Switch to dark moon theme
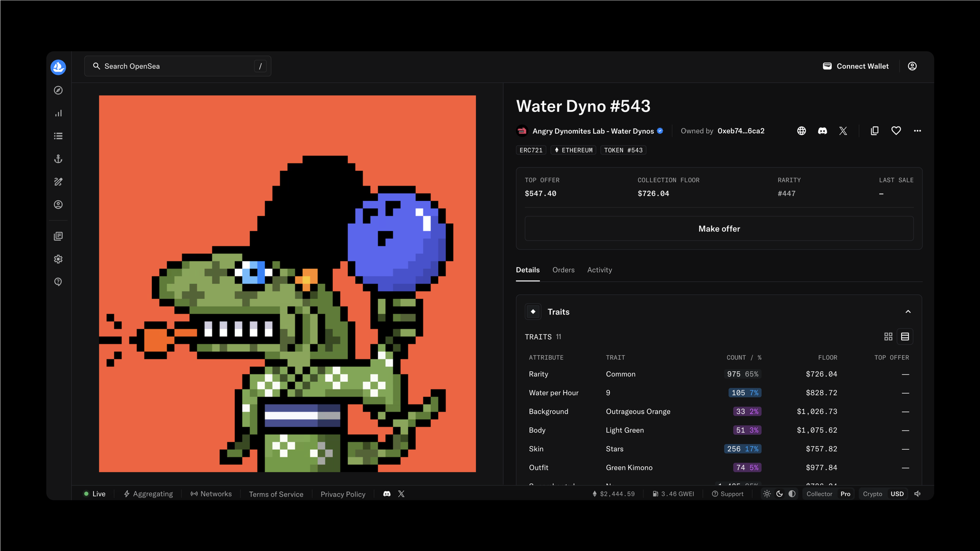The width and height of the screenshot is (980, 551). pos(780,494)
